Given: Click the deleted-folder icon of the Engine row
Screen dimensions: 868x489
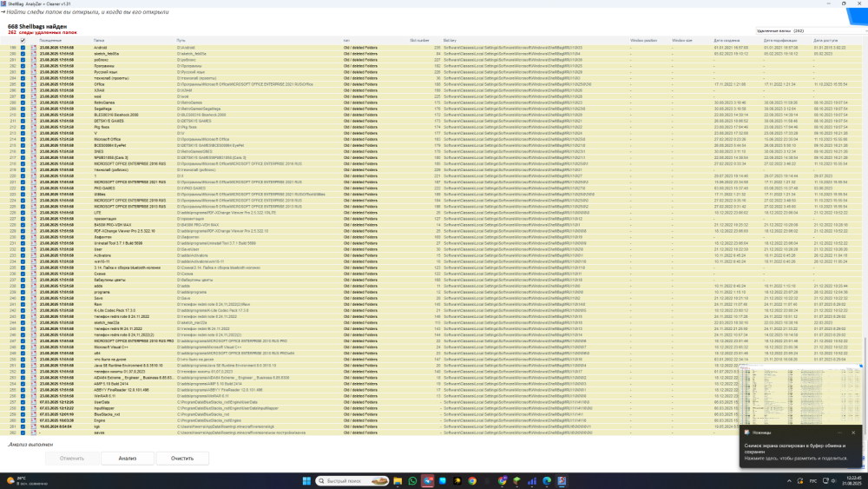Looking at the screenshot, I should tap(33, 420).
